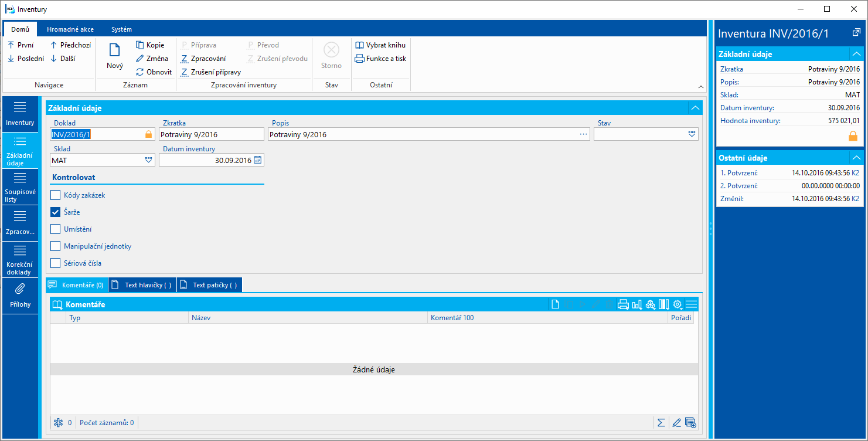This screenshot has height=441, width=868.
Task: Click the Typ column header
Action: click(128, 318)
